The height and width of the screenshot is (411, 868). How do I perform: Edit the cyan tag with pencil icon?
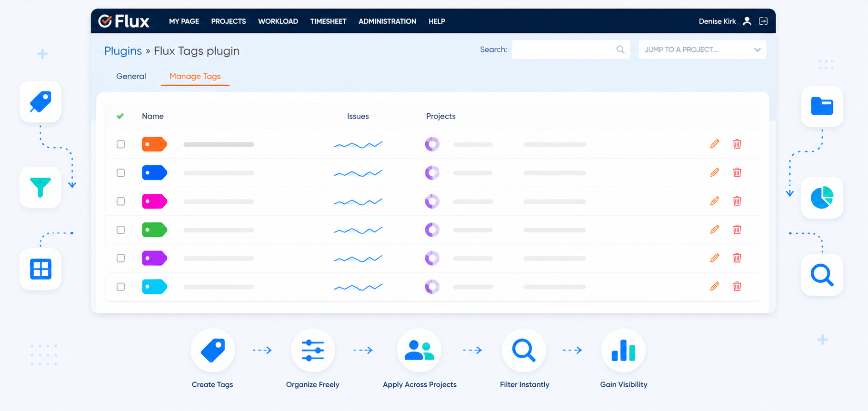pyautogui.click(x=714, y=286)
